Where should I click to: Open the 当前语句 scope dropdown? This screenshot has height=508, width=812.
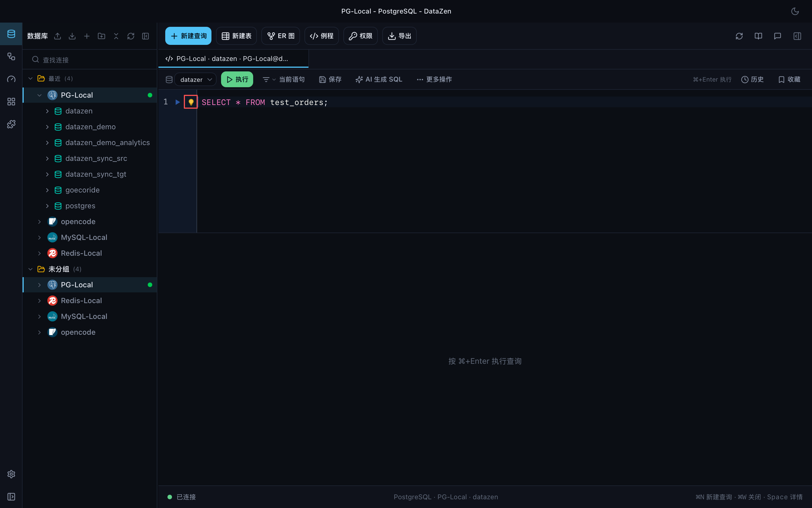click(x=284, y=80)
